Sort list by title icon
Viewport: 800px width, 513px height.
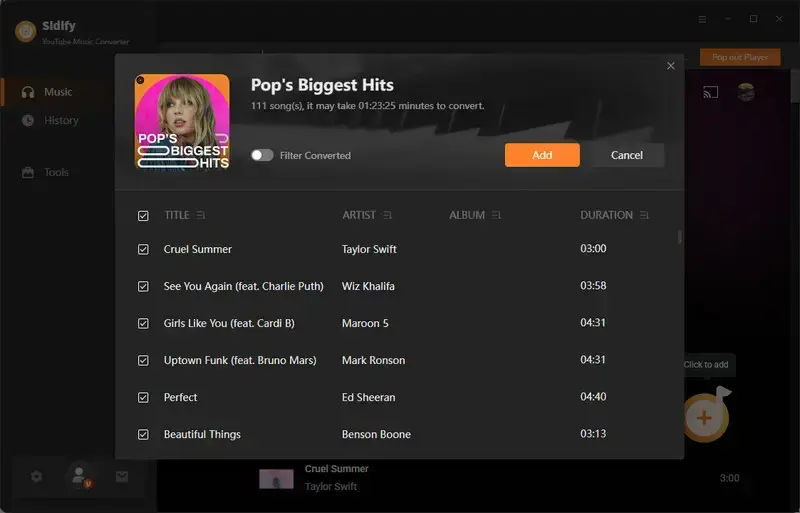201,215
